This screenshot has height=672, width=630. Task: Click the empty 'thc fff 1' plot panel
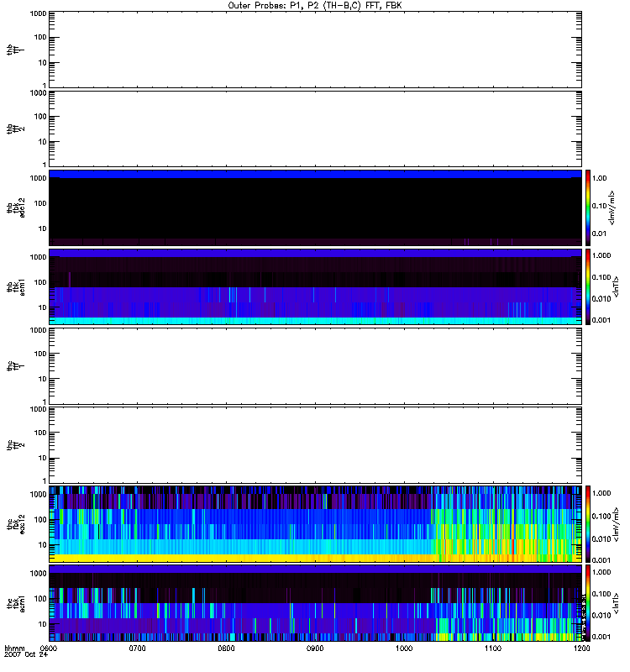(315, 366)
